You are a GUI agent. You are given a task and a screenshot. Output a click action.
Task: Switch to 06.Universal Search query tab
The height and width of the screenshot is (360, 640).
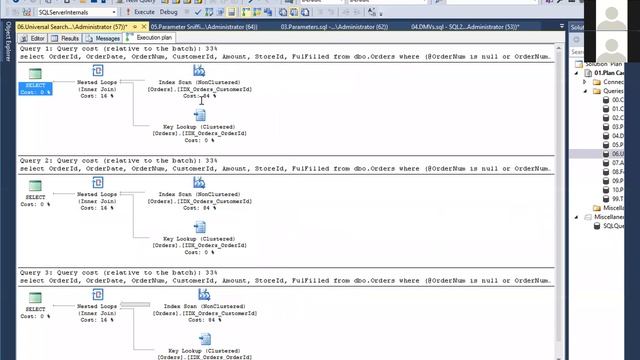pos(72,27)
